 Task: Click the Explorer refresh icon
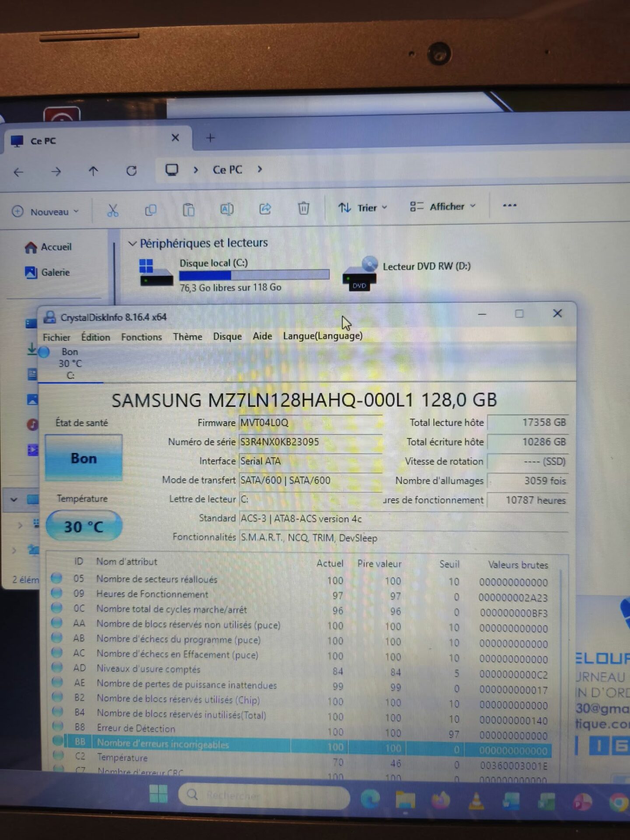click(131, 171)
